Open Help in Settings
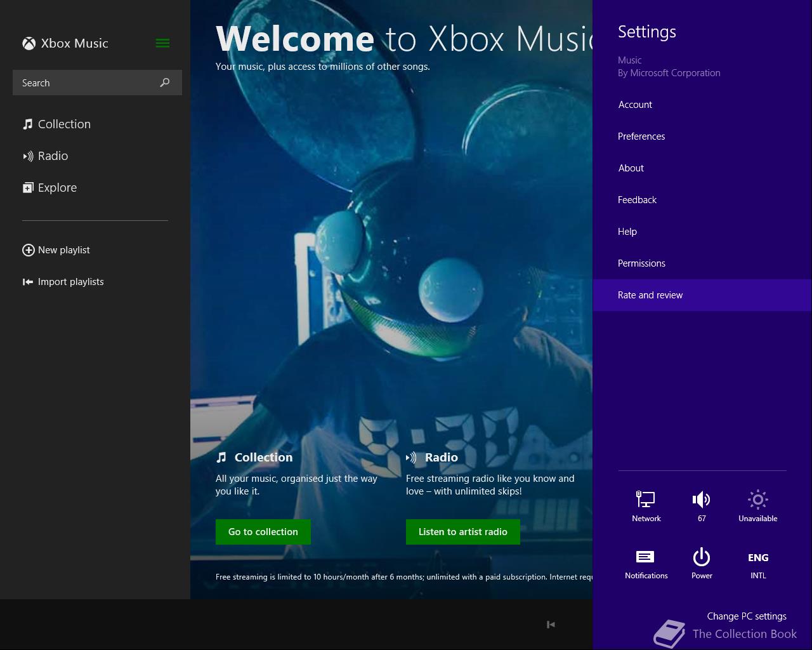812x650 pixels. [x=627, y=232]
